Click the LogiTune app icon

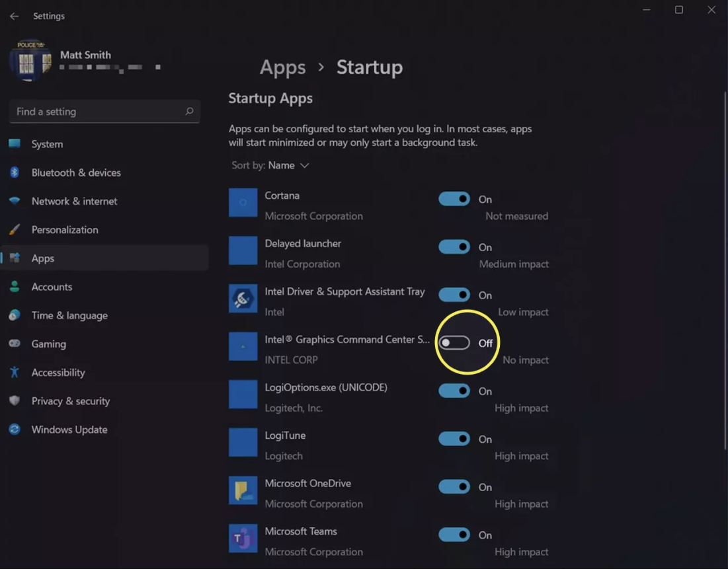tap(243, 442)
